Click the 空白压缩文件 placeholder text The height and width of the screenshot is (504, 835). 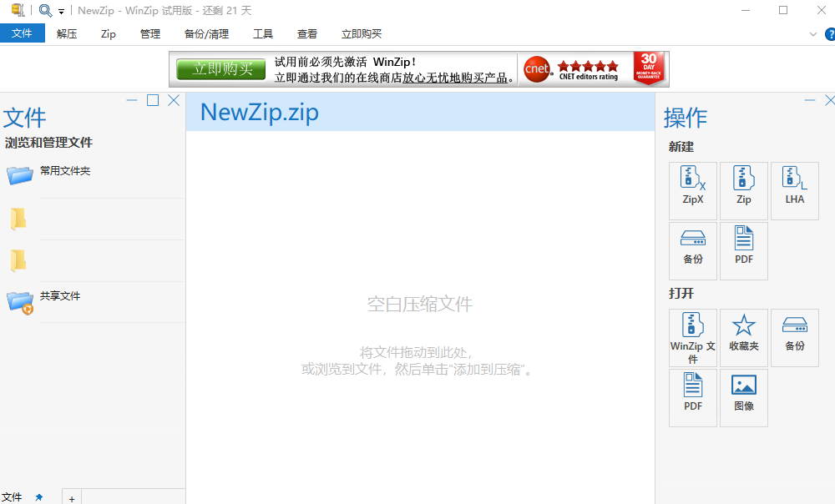pyautogui.click(x=420, y=304)
